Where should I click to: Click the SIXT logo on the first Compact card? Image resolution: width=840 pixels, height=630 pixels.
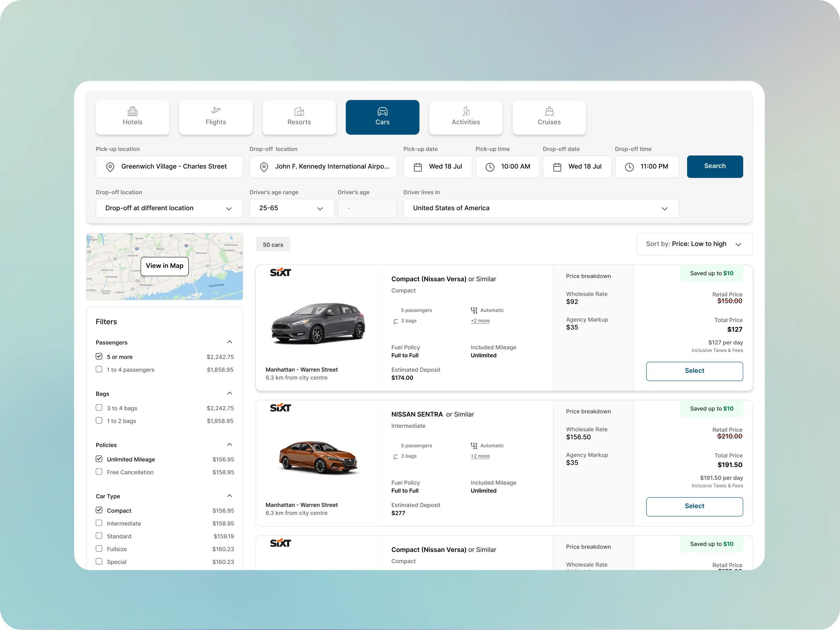click(x=281, y=273)
